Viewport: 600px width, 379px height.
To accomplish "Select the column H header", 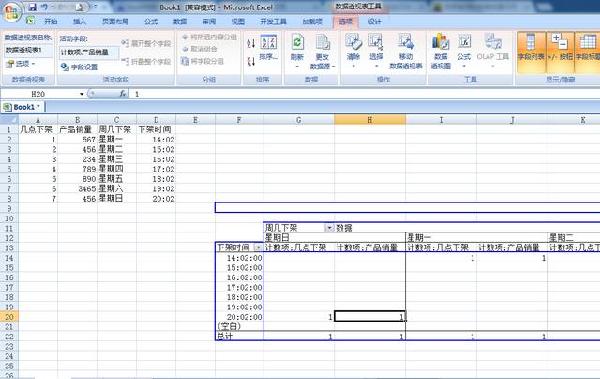I will (370, 120).
